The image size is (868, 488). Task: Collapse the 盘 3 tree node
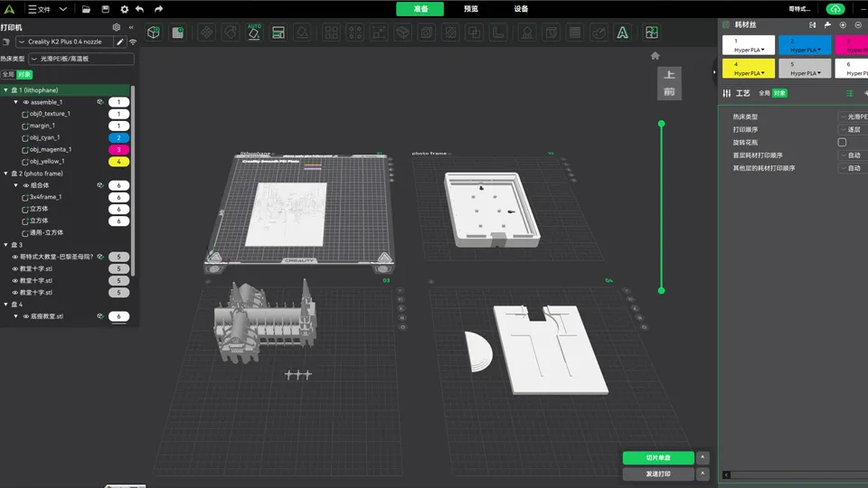point(6,245)
